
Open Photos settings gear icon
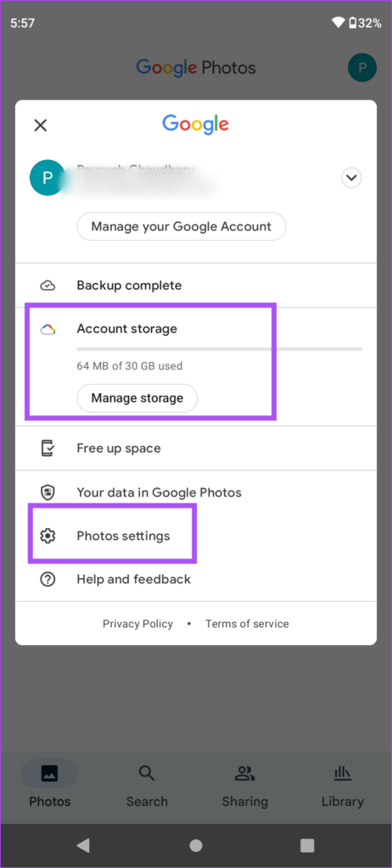click(x=48, y=536)
